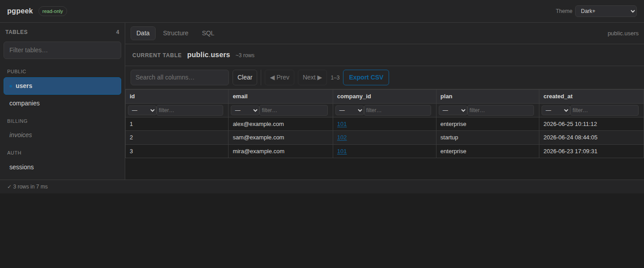Click the plan column filter input
The image size is (644, 268).
click(x=500, y=110)
